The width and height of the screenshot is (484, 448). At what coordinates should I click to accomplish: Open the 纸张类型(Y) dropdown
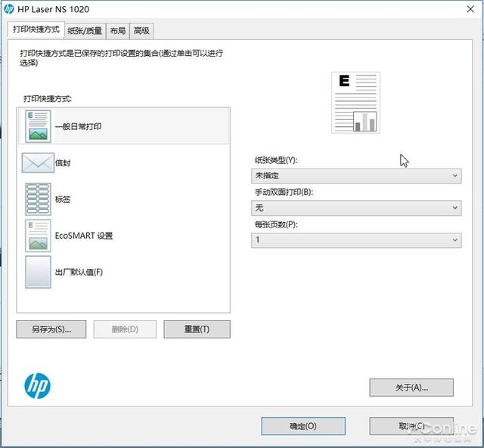point(356,176)
